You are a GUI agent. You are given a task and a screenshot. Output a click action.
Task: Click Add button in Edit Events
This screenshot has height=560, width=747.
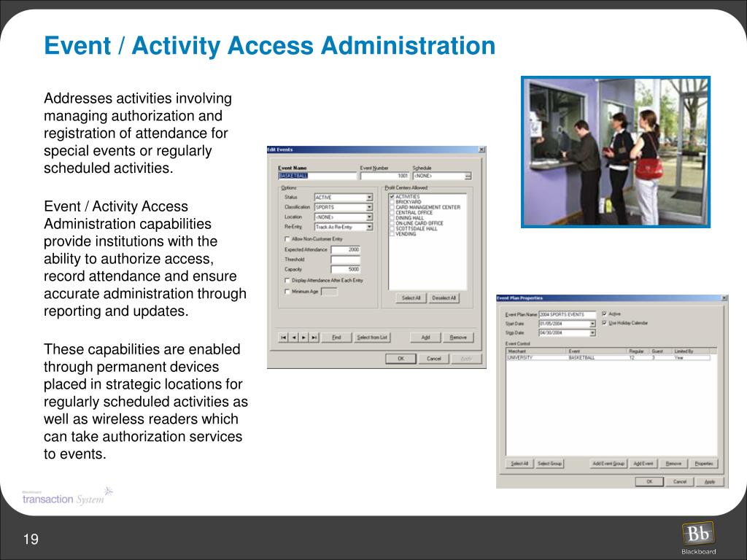pos(425,338)
